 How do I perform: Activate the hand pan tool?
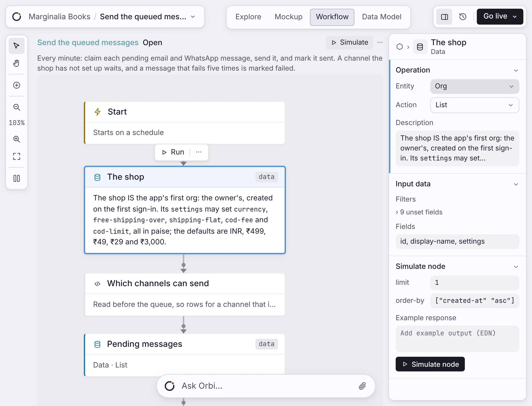[17, 63]
